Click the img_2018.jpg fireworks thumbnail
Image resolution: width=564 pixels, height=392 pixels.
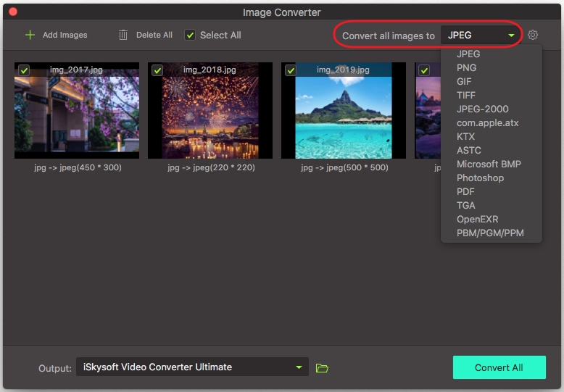tap(210, 116)
